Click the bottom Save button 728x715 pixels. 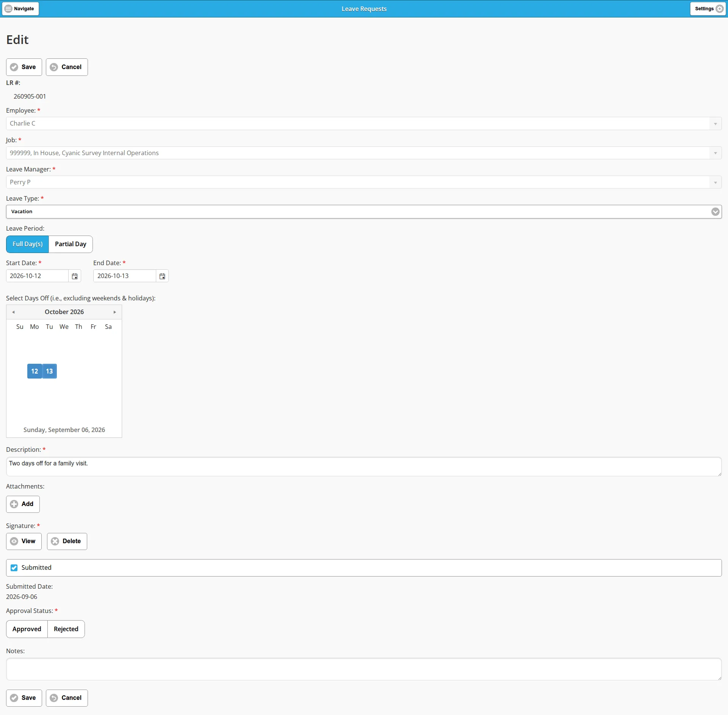click(24, 698)
